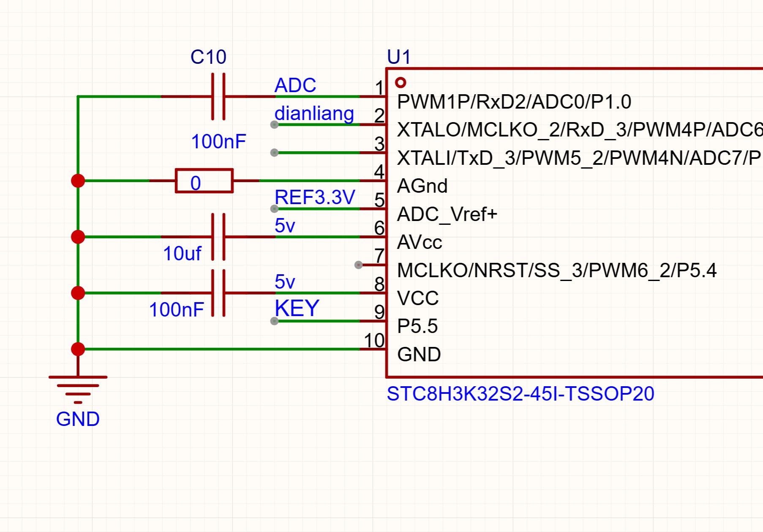Click pin number 4 of U1
This screenshot has width=763, height=532.
pos(379,172)
